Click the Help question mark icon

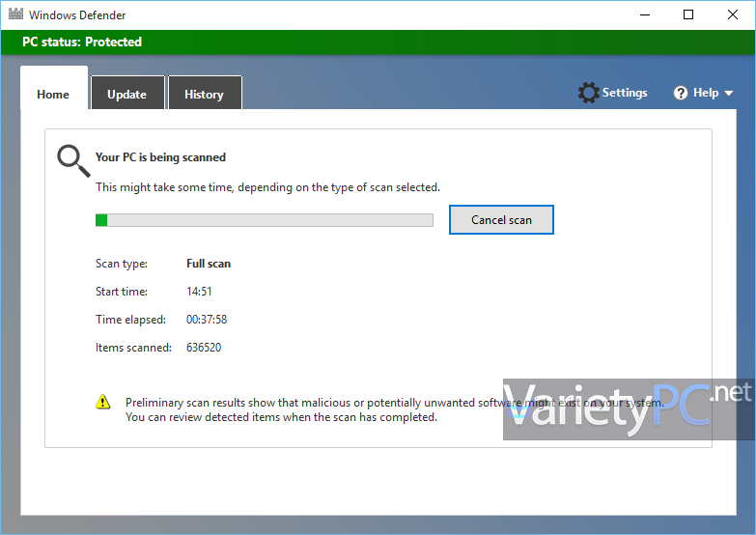(681, 93)
